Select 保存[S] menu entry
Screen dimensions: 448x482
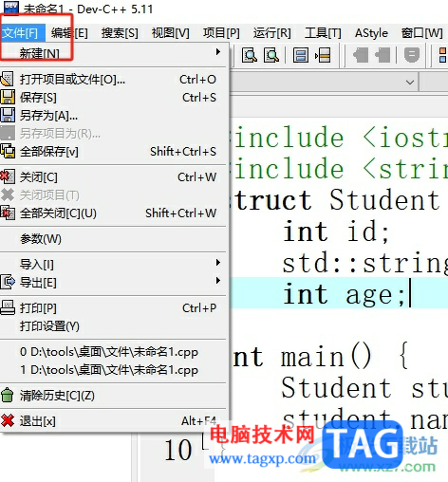coord(114,98)
